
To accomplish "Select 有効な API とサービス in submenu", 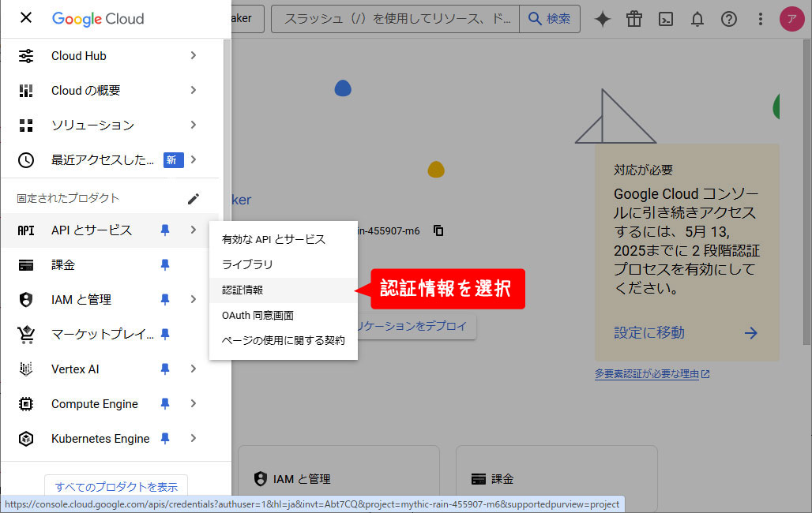I will point(284,239).
